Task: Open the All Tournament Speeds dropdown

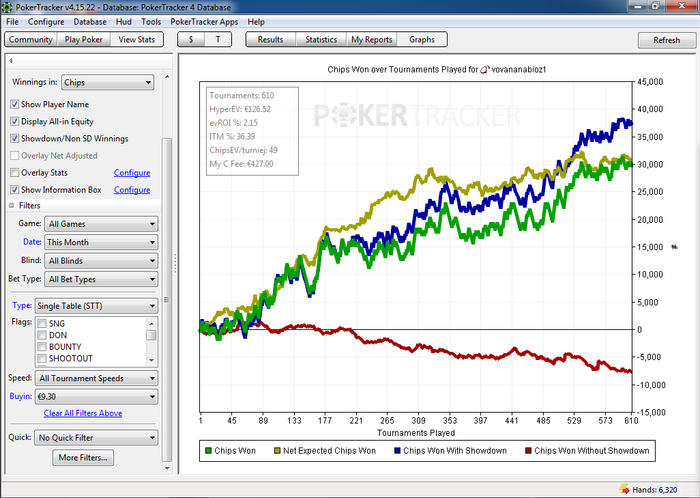Action: [x=96, y=378]
